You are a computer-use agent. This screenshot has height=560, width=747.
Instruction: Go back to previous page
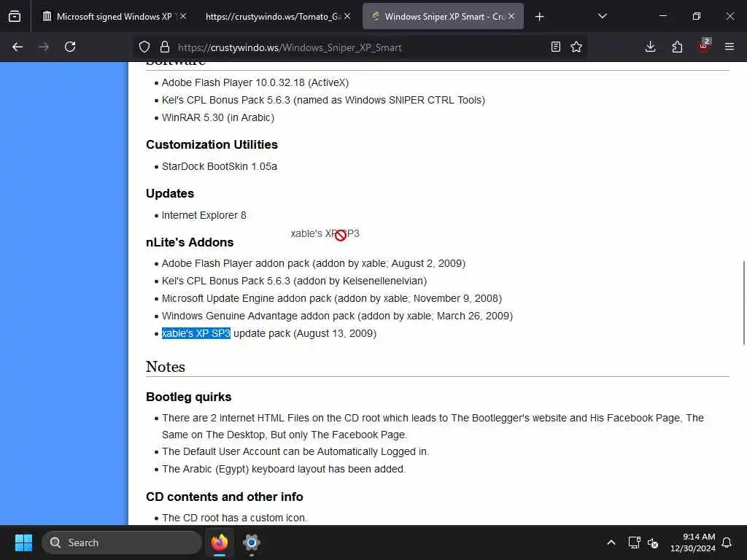click(18, 47)
